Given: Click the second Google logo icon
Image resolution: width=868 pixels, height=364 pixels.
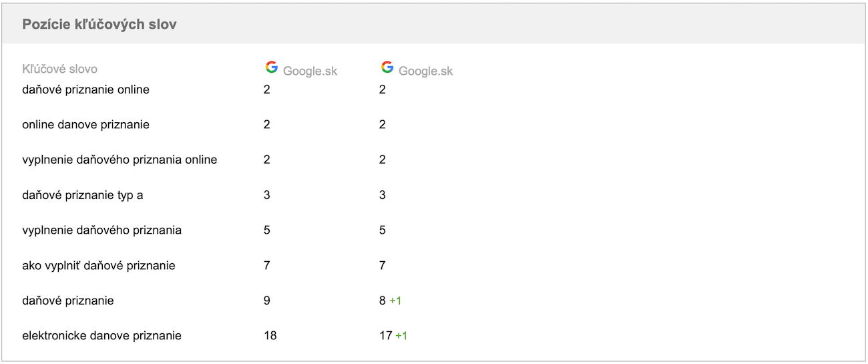Looking at the screenshot, I should click(x=387, y=67).
